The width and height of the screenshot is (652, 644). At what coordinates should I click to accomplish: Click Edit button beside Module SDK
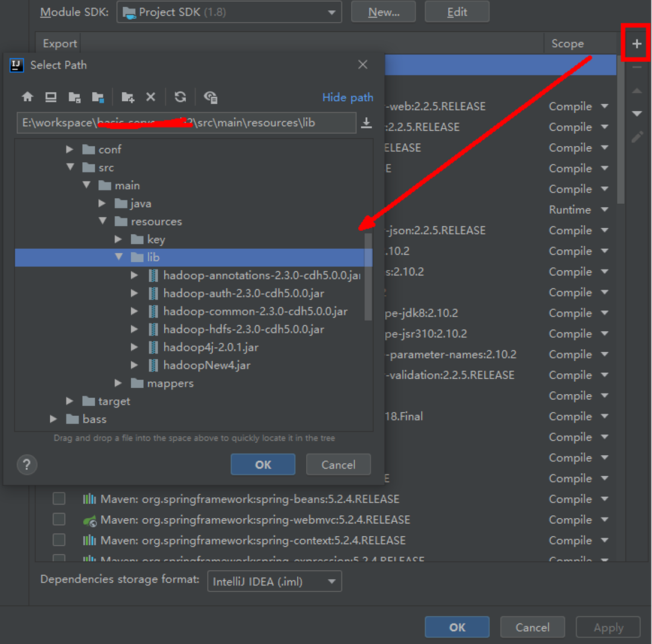coord(457,12)
